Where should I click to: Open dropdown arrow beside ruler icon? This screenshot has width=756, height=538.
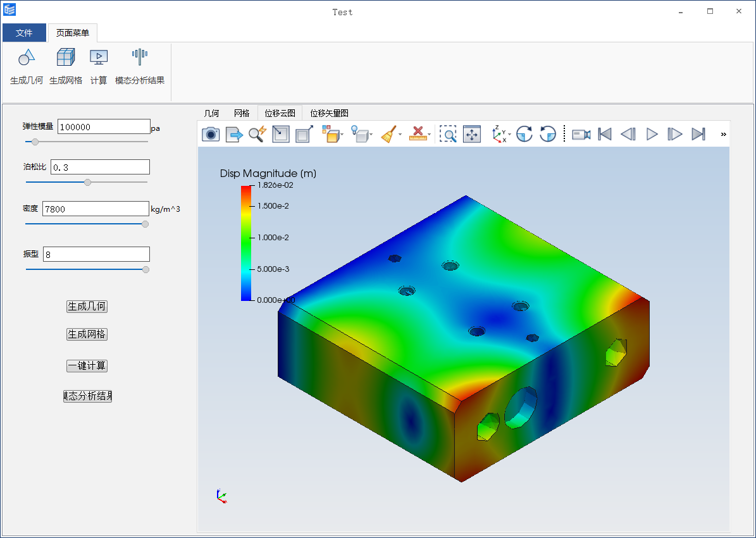[x=429, y=135]
